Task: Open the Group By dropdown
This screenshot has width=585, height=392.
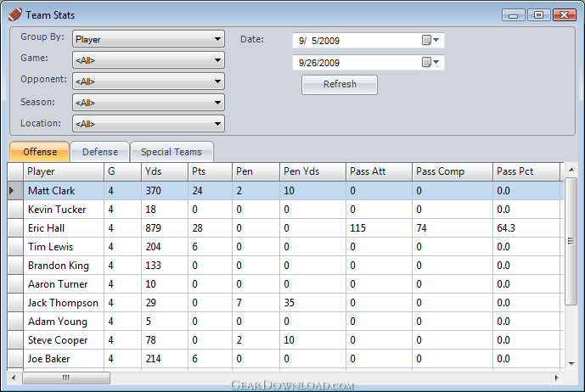Action: pyautogui.click(x=149, y=39)
